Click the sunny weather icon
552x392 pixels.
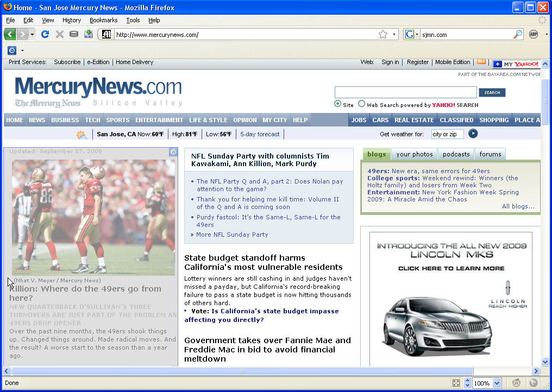click(x=81, y=135)
